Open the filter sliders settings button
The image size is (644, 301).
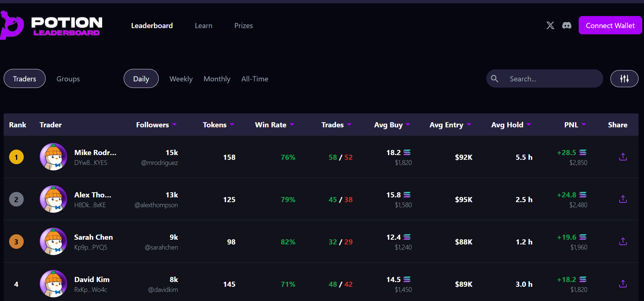[624, 78]
